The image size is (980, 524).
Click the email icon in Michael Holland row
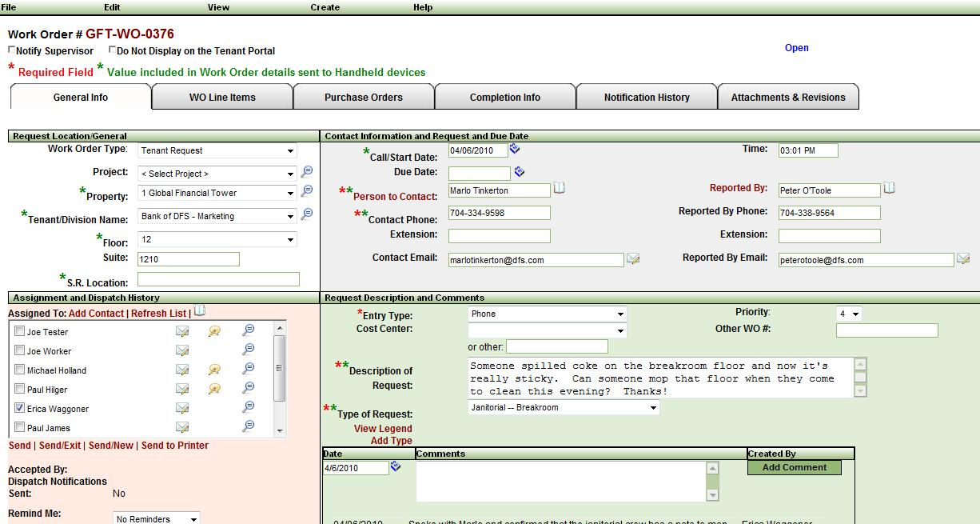point(182,370)
